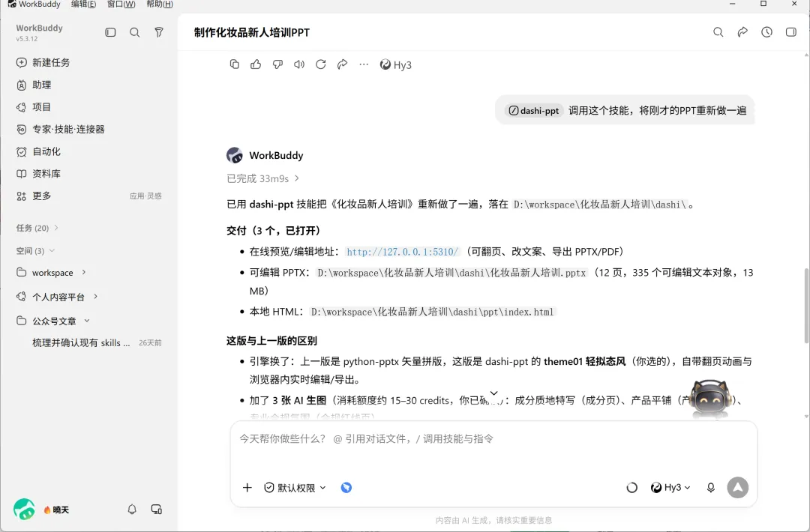810x532 pixels.
Task: Send the message with arrow button
Action: [x=738, y=488]
